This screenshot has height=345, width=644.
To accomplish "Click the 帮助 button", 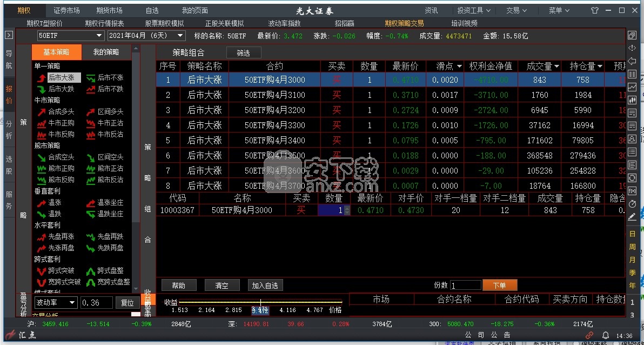I will (x=179, y=286).
